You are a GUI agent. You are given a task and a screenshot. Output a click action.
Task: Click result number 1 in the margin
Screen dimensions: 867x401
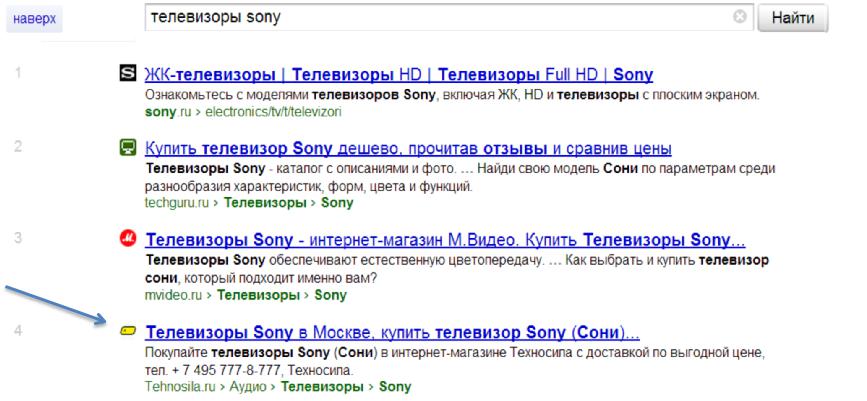coord(19,73)
